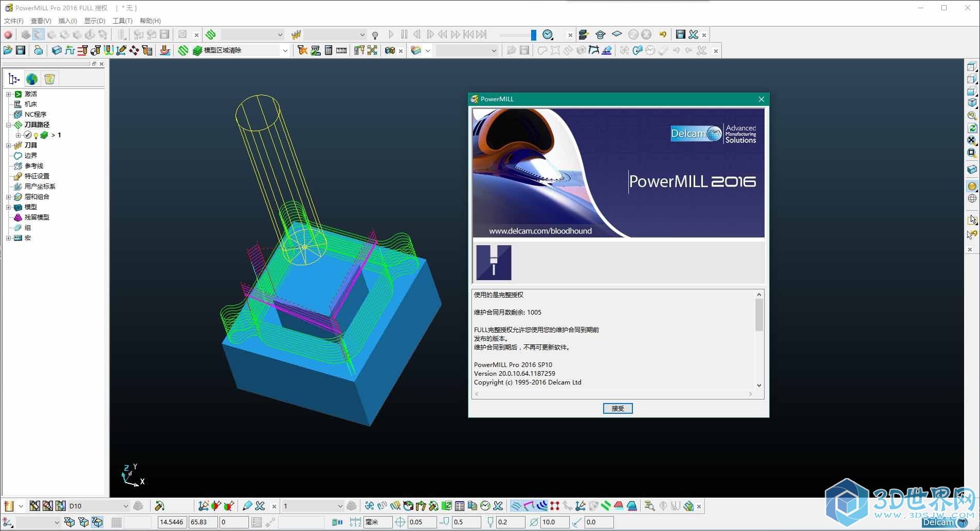This screenshot has height=531, width=980.
Task: Click step back simulation button
Action: coord(417,35)
